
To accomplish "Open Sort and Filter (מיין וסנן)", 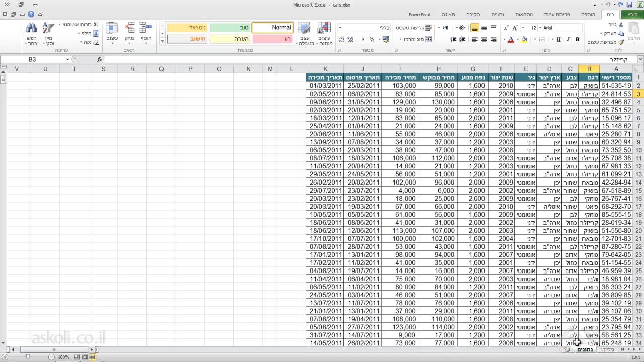I will (48, 34).
